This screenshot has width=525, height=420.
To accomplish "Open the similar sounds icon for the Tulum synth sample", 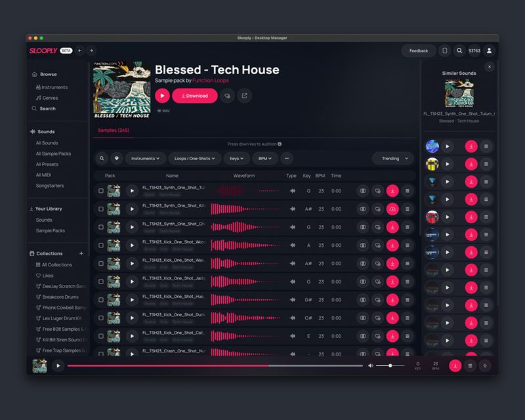I will [362, 190].
